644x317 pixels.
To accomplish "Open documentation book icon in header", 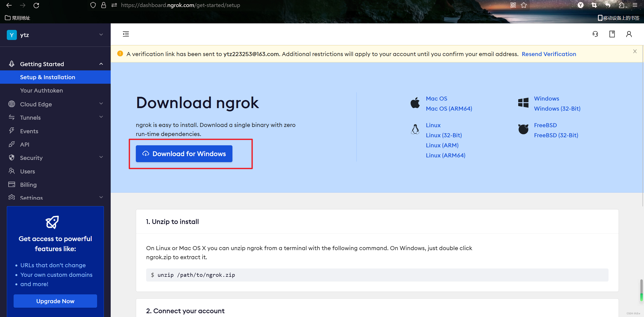I will coord(612,34).
